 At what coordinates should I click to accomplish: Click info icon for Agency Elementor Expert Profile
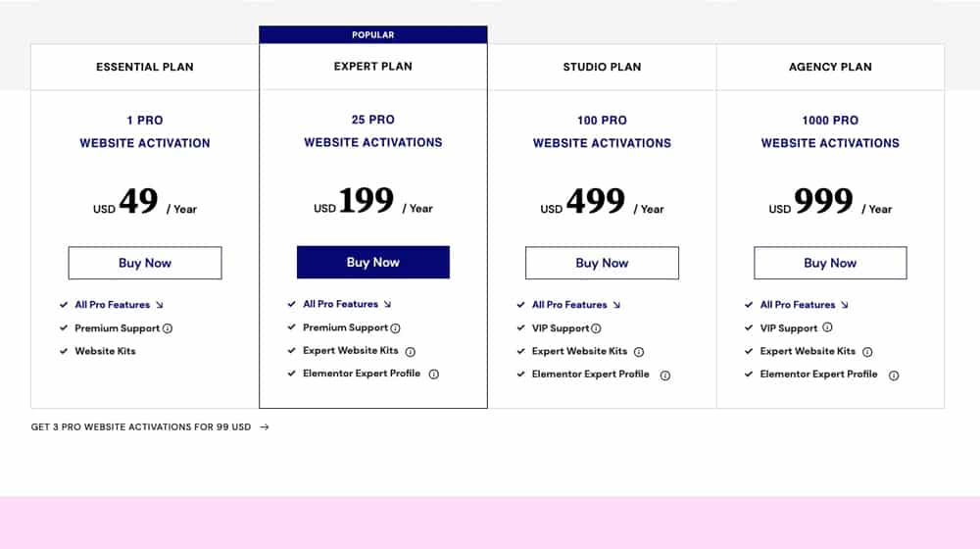pos(894,375)
